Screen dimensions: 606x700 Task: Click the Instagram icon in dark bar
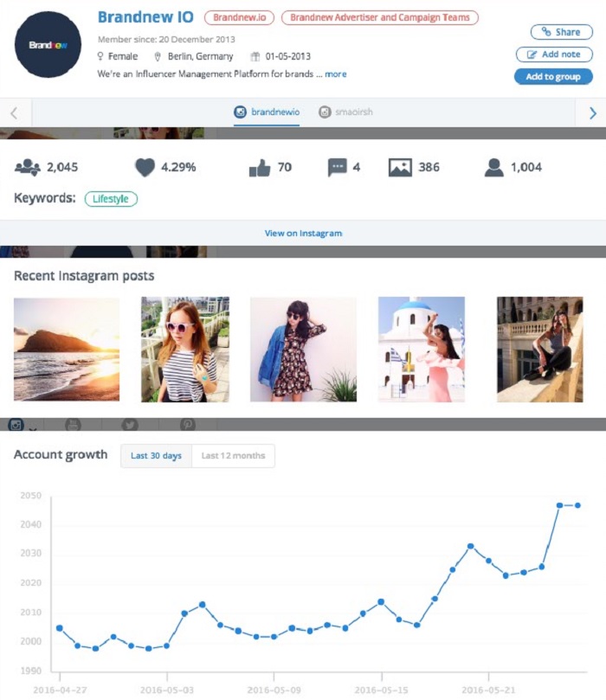click(x=16, y=425)
